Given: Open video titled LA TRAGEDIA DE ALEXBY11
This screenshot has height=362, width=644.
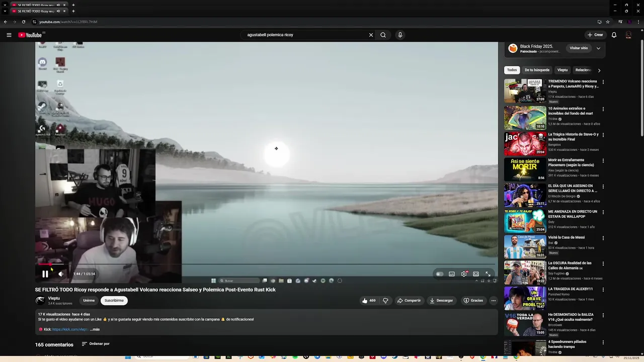Looking at the screenshot, I should [x=571, y=289].
